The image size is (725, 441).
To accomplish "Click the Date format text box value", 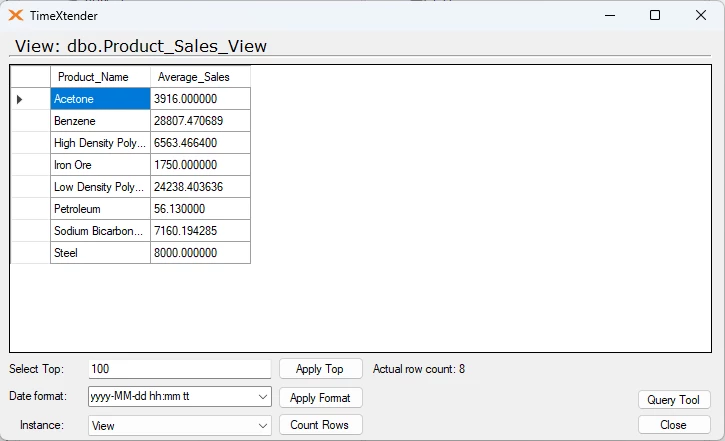I will pos(140,396).
